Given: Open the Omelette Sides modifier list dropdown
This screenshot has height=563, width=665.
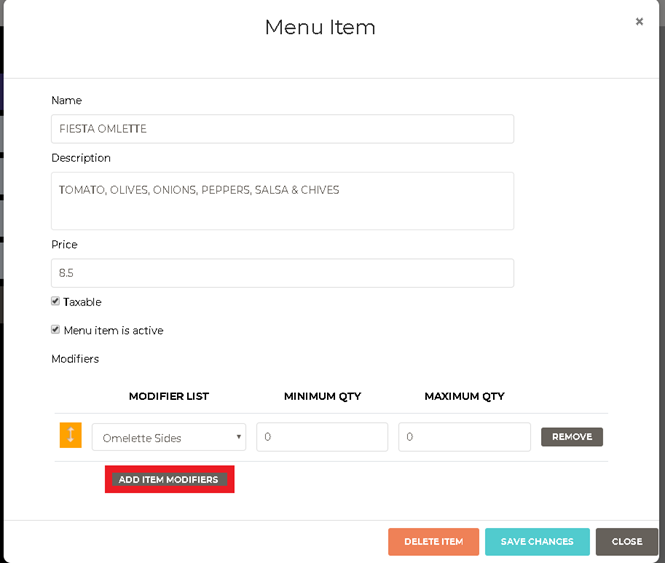Looking at the screenshot, I should pyautogui.click(x=169, y=437).
